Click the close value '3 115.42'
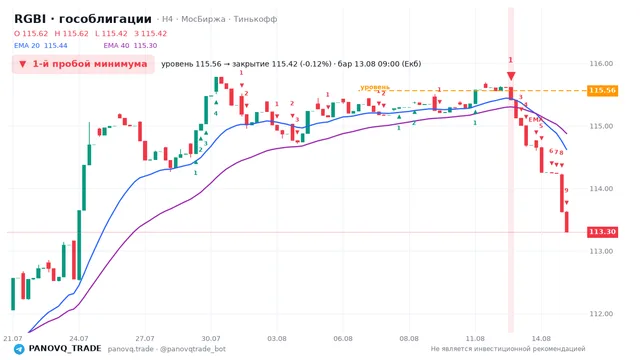This screenshot has height=360, width=640. point(151,33)
